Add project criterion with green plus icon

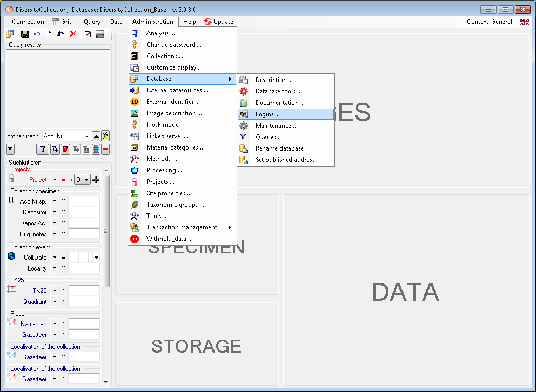point(96,180)
